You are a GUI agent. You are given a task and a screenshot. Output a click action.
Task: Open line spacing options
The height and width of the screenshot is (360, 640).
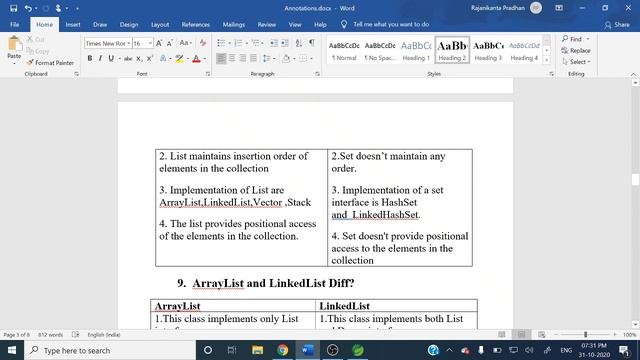click(x=267, y=59)
